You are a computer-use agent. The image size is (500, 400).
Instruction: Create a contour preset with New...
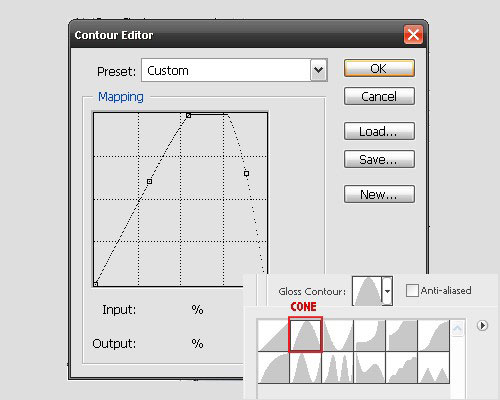379,194
